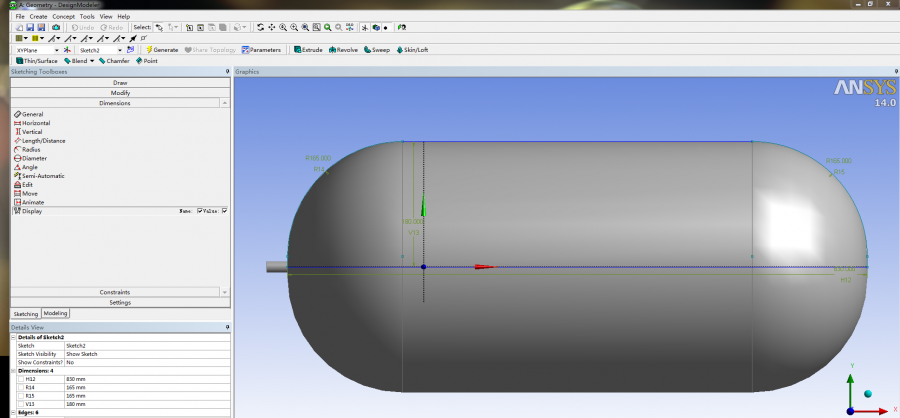900x418 pixels.
Task: Select the Radius dimension tool
Action: tap(31, 149)
